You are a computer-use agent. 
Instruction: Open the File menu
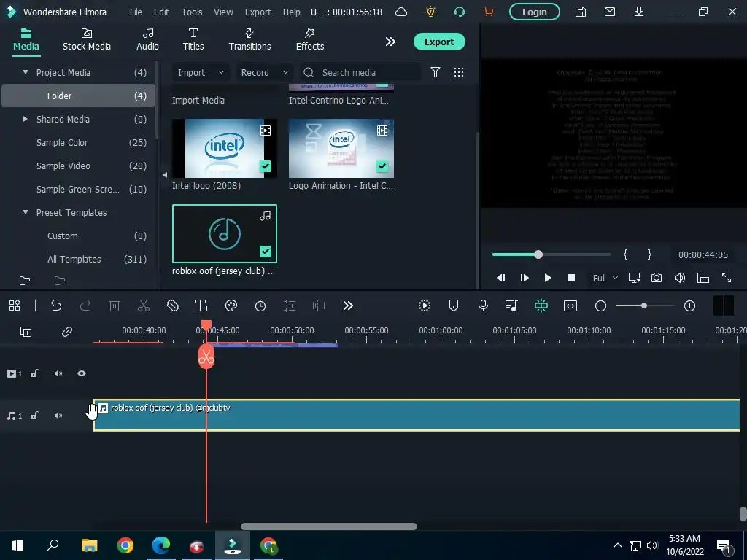point(136,12)
